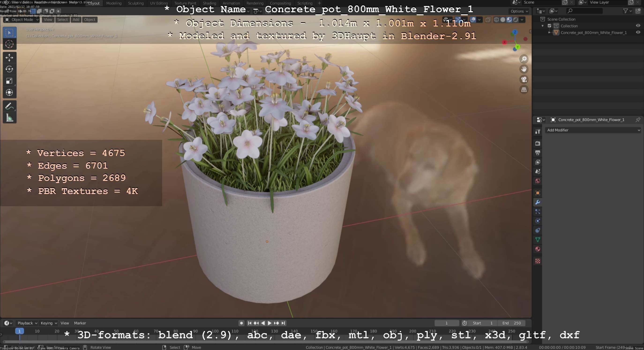The width and height of the screenshot is (644, 350).
Task: Click the 3D Cursor tool
Action: [x=9, y=44]
